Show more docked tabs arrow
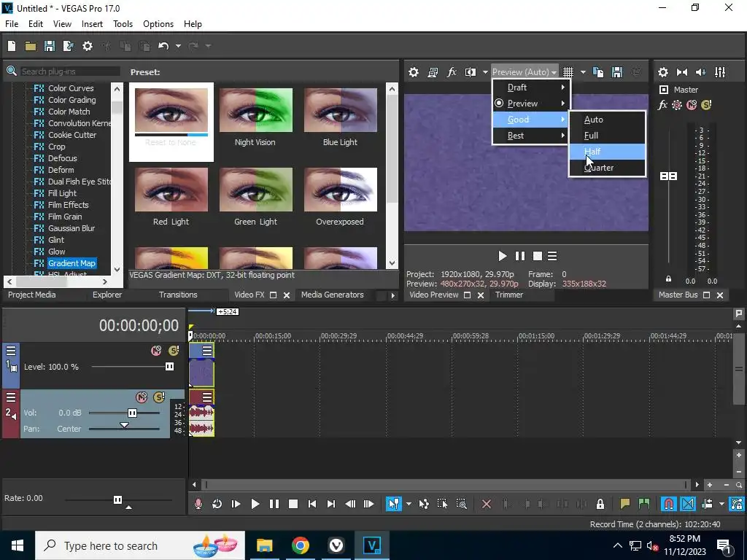 [x=392, y=295]
